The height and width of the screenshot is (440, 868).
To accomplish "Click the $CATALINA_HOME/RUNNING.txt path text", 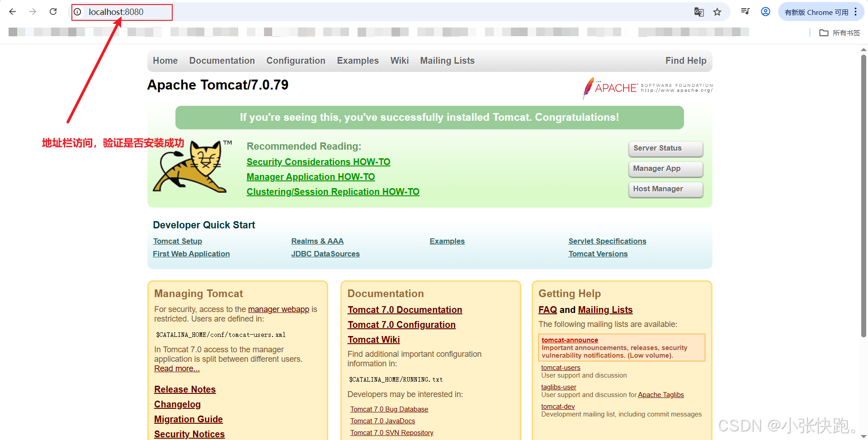I will coord(396,379).
